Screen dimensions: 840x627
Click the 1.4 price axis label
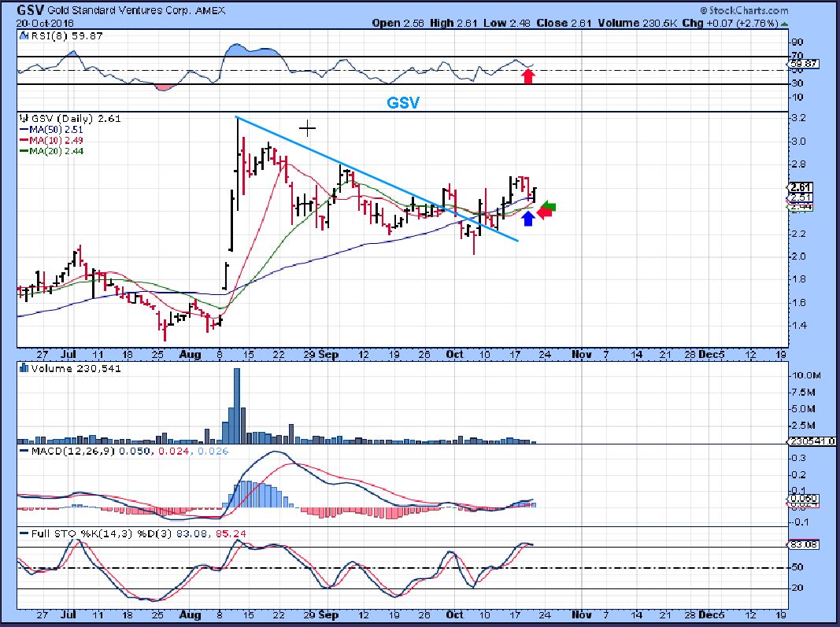798,325
